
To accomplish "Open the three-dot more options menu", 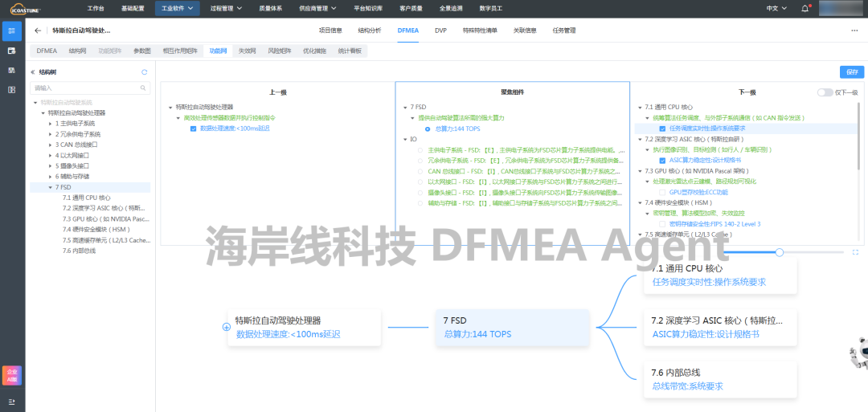I will point(854,31).
